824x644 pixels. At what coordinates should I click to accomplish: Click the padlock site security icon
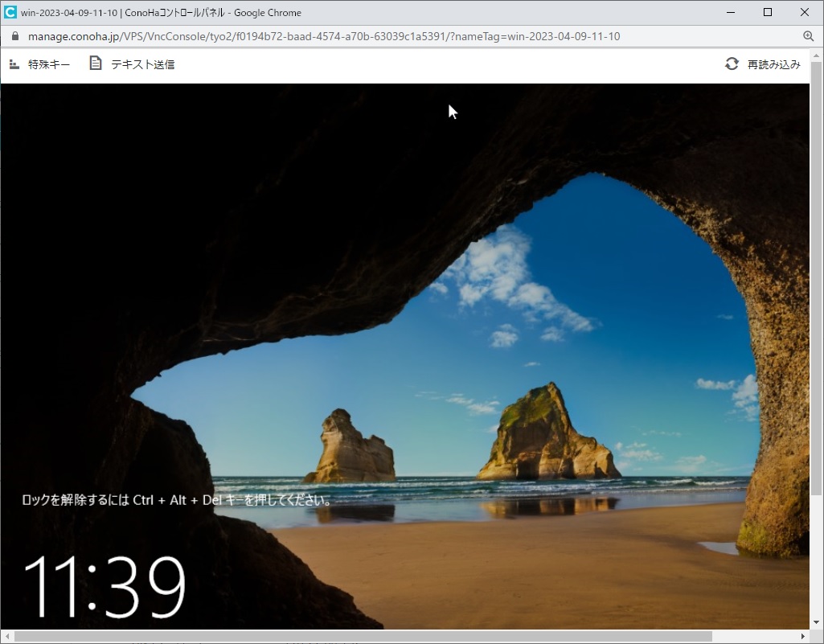point(14,36)
